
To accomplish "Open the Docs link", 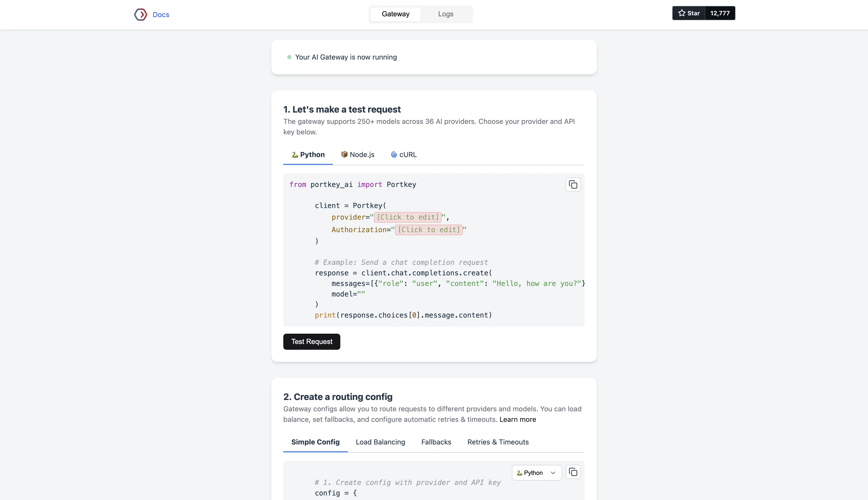I will point(161,14).
